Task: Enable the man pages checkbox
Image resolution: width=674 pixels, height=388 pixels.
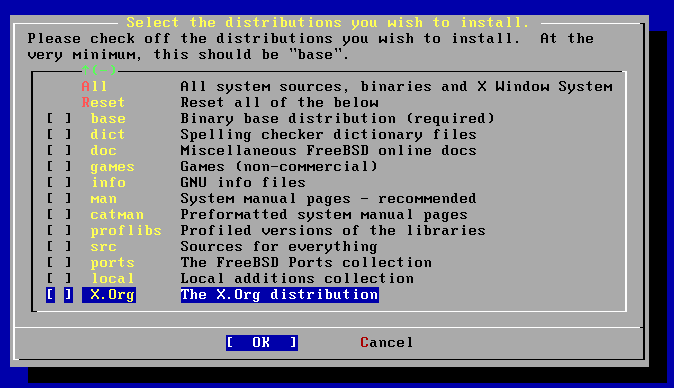Action: pos(59,199)
